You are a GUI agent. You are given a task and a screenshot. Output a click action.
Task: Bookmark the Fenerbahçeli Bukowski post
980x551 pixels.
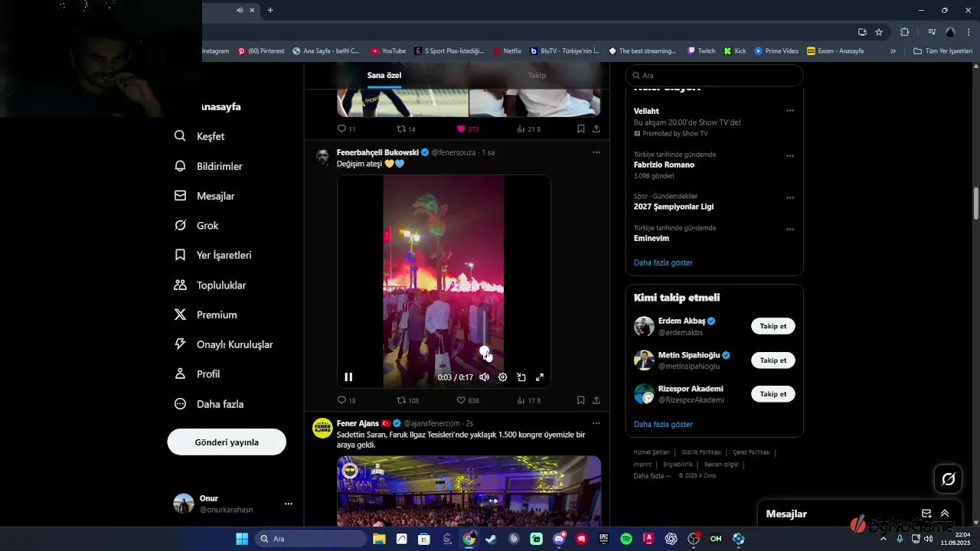[x=581, y=400]
